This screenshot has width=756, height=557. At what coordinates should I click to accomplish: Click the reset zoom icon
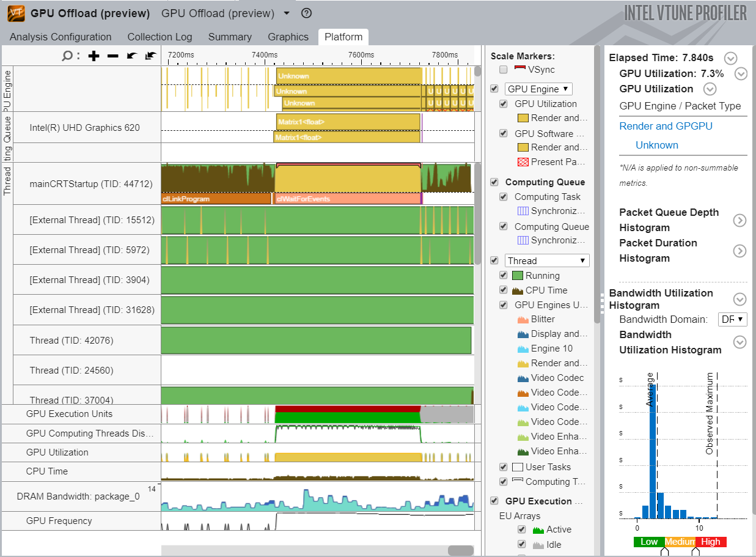pyautogui.click(x=150, y=56)
